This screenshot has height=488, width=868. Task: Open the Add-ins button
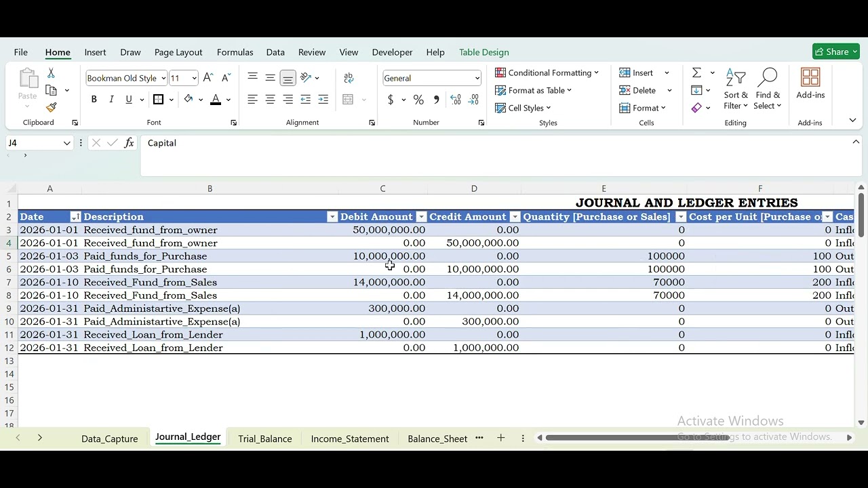click(810, 84)
